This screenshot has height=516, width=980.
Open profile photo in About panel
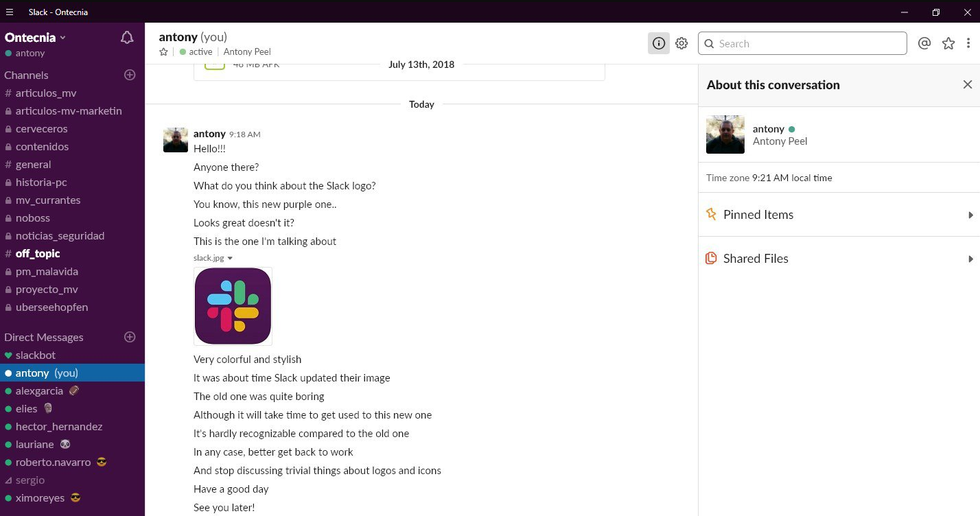tap(725, 134)
